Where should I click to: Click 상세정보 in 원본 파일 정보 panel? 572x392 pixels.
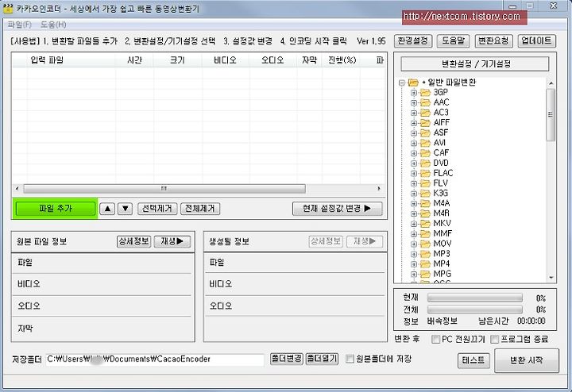point(134,241)
